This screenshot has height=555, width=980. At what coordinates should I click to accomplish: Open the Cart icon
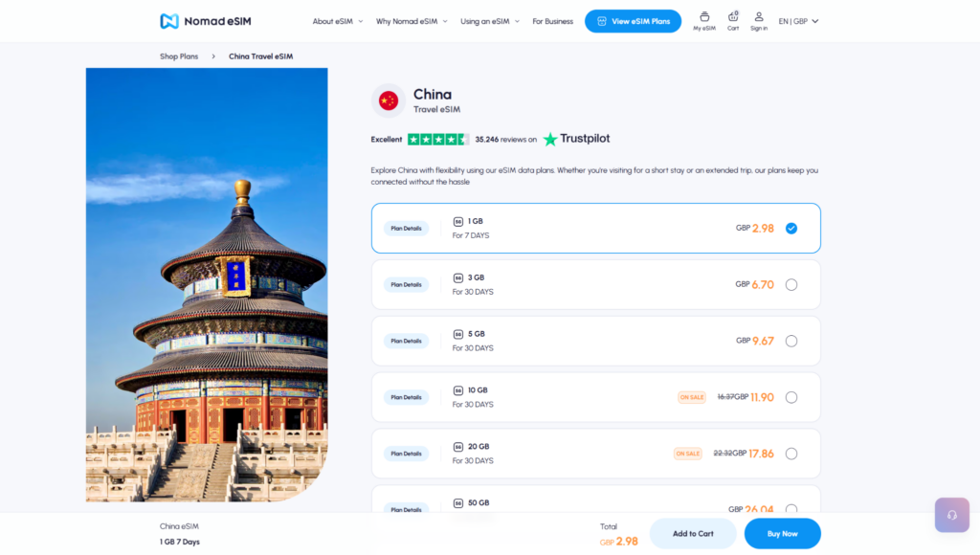733,21
